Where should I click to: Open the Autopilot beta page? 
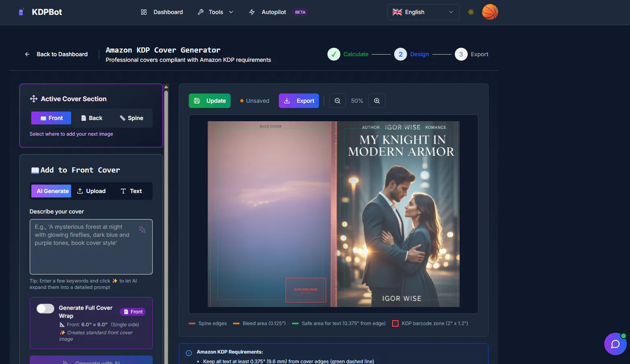(278, 12)
